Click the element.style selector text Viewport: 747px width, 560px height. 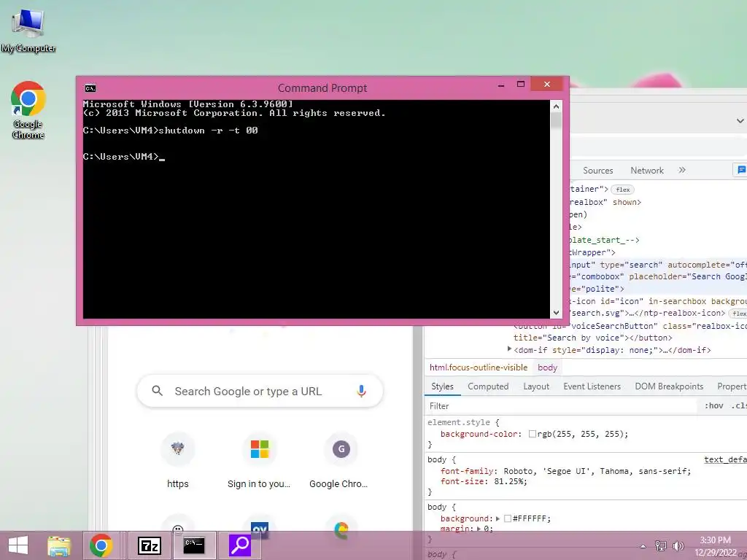(x=458, y=422)
